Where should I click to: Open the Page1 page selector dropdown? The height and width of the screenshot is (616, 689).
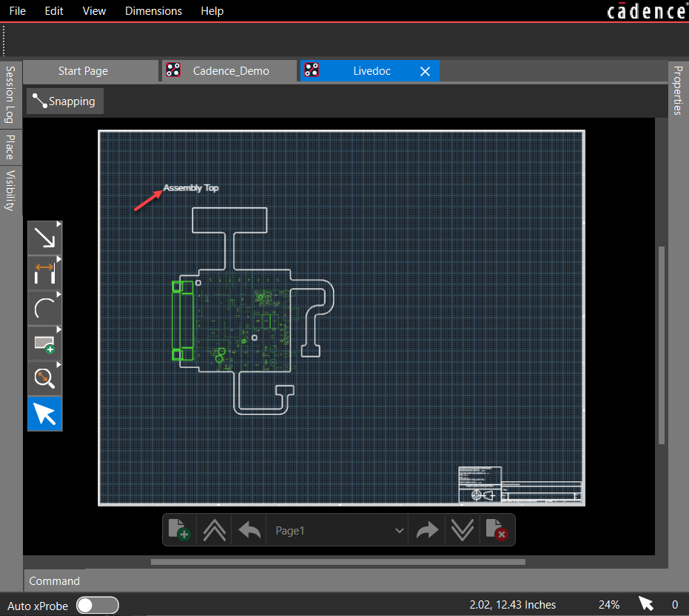coord(337,531)
